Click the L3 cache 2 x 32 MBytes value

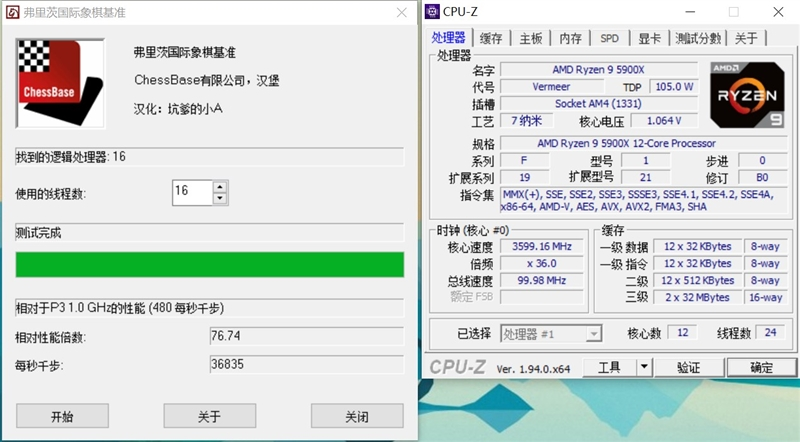[x=697, y=298]
